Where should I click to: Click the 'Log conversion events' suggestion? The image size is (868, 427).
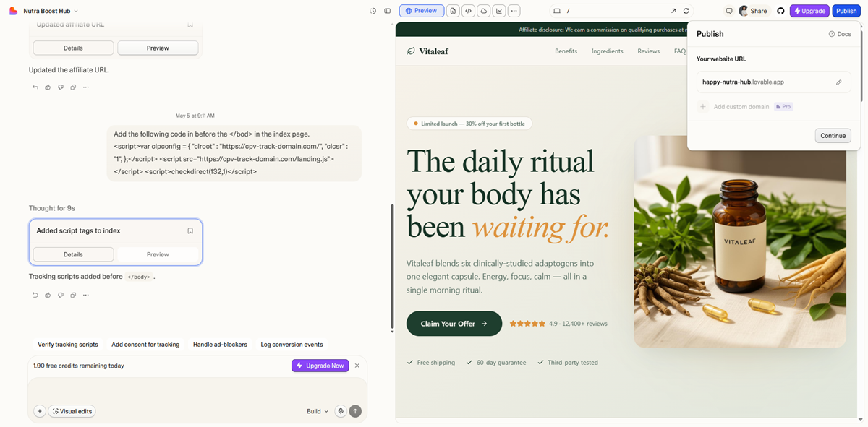click(x=292, y=345)
